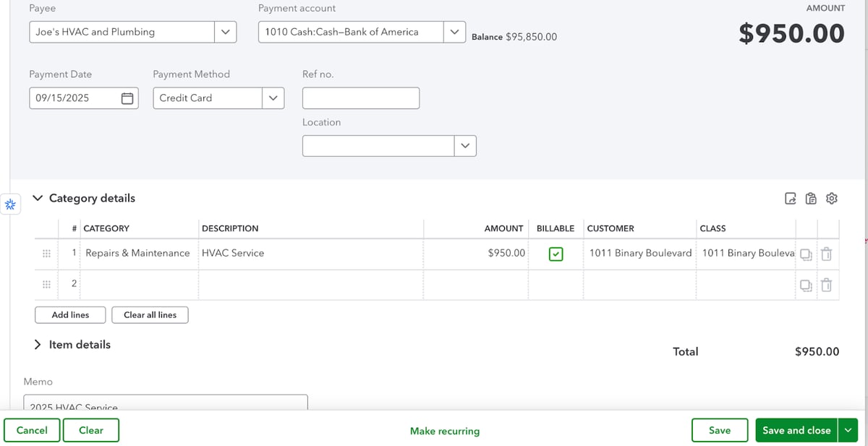This screenshot has width=868, height=446.
Task: Uncheck the Billable checkbox for HVAC Service
Action: pos(556,254)
